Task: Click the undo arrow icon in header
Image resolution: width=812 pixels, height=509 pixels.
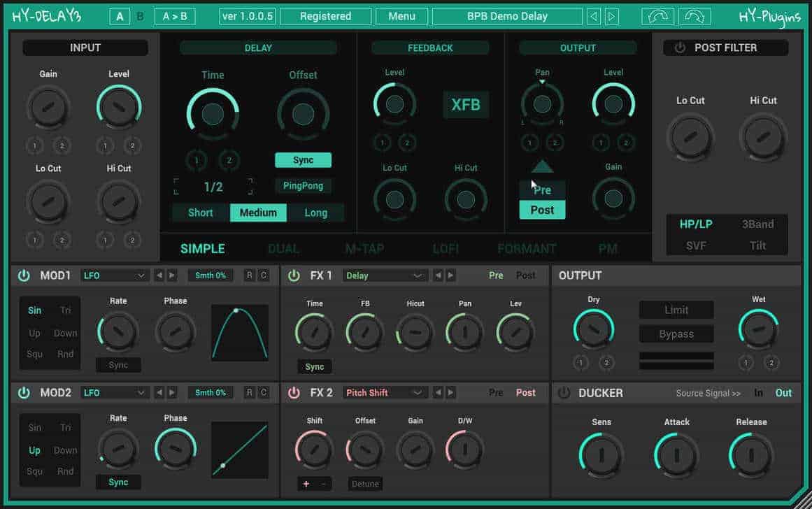Action: point(657,16)
